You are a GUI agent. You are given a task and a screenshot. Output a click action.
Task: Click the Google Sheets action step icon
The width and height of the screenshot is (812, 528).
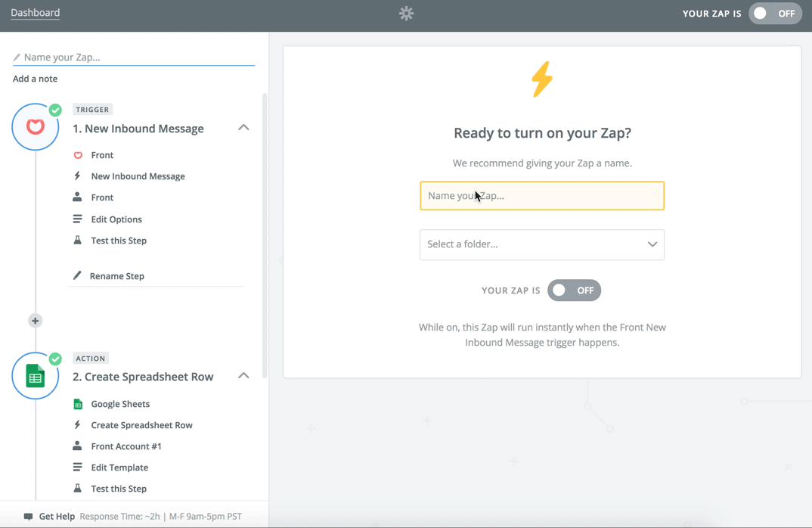click(36, 376)
